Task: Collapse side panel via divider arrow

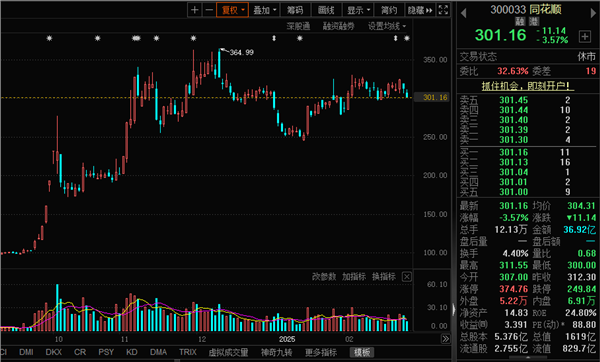Action: 454,309
